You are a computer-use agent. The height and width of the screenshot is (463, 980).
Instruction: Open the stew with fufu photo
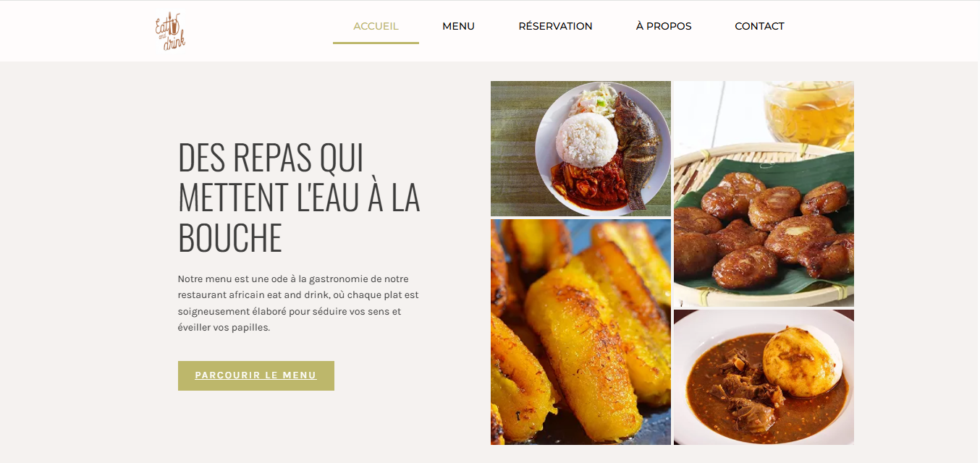(x=764, y=377)
